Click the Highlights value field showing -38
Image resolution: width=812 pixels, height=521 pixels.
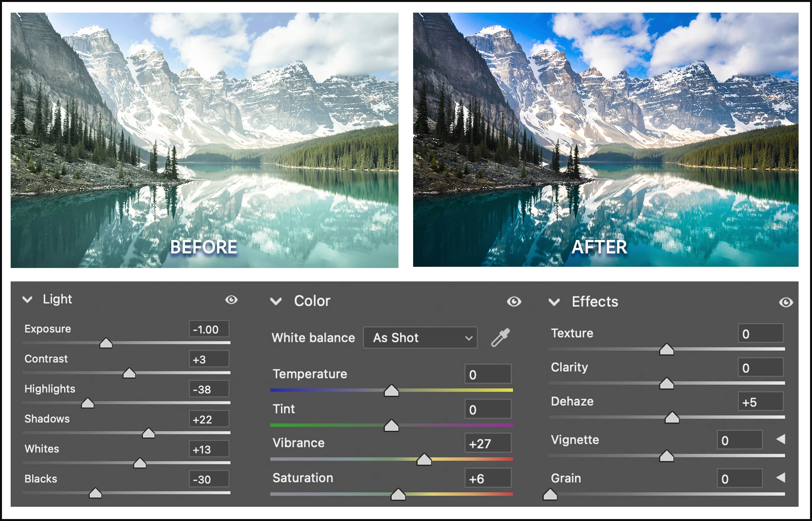pos(209,390)
